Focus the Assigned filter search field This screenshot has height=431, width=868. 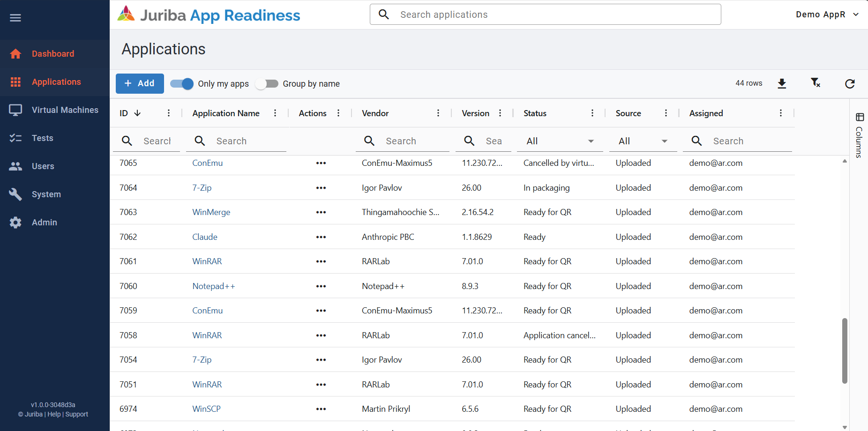coord(737,141)
